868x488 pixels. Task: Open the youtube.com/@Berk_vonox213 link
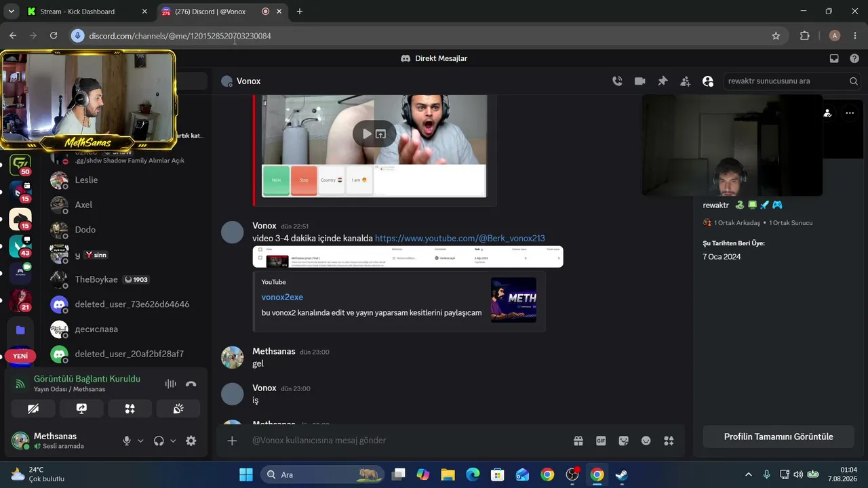pos(460,239)
